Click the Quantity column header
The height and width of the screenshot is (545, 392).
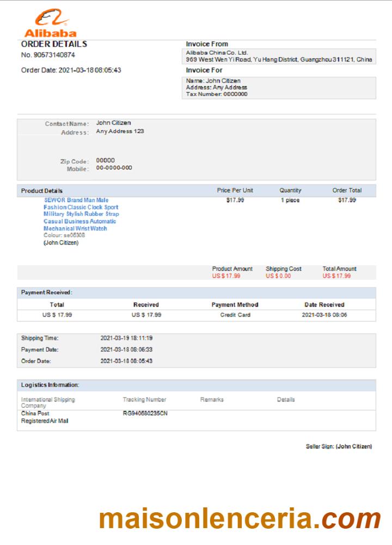290,191
